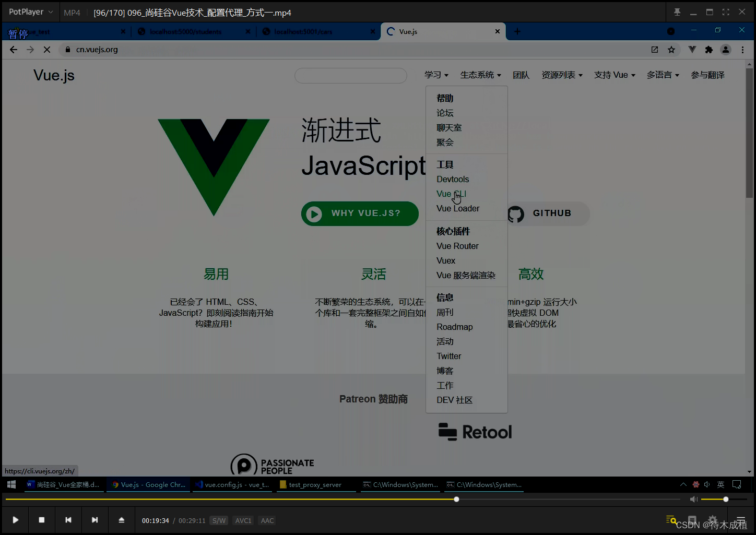Choose Vue Loader menu item
The image size is (756, 535).
pyautogui.click(x=458, y=208)
